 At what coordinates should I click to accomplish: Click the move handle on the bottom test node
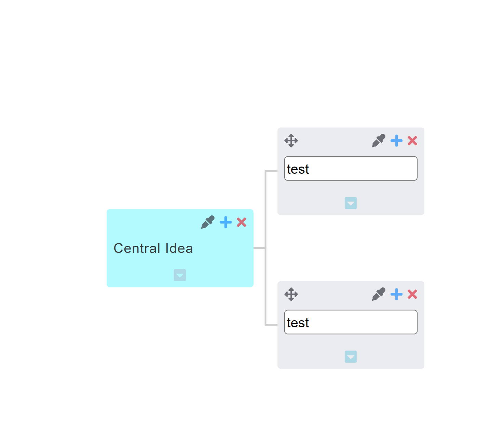tap(291, 294)
